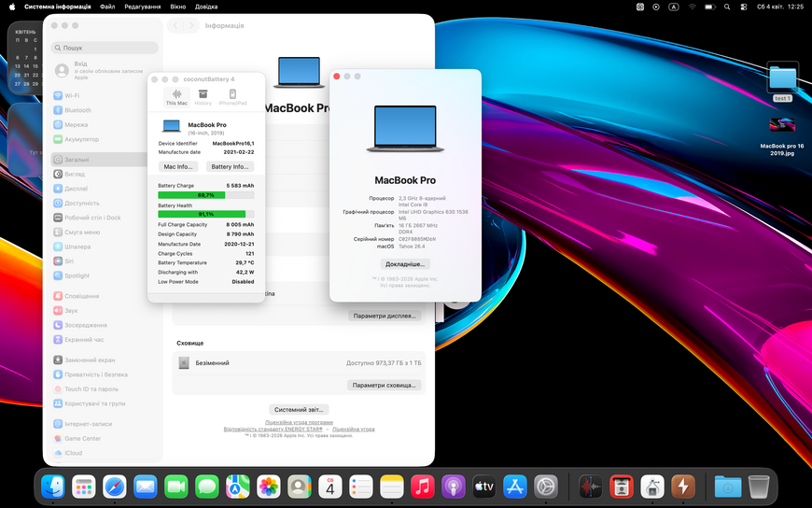Screen dimensions: 812x508
Task: Select Вигляд in the Settings sidebar
Action: tap(100, 175)
